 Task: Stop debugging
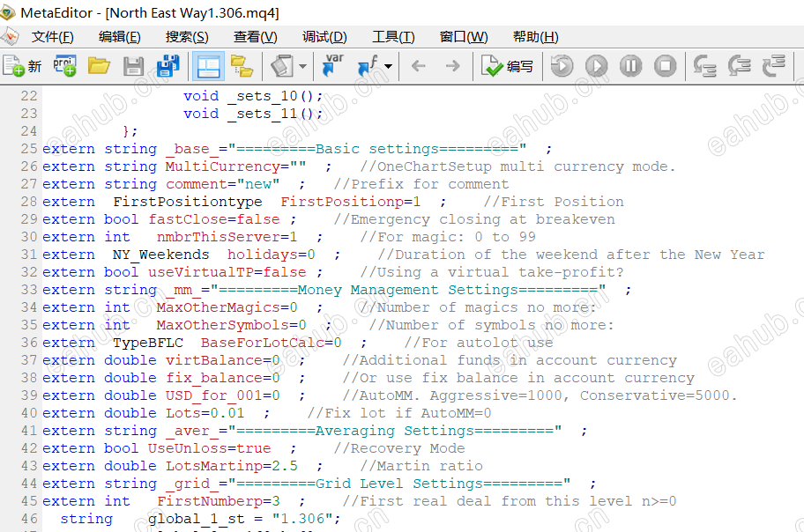click(665, 66)
